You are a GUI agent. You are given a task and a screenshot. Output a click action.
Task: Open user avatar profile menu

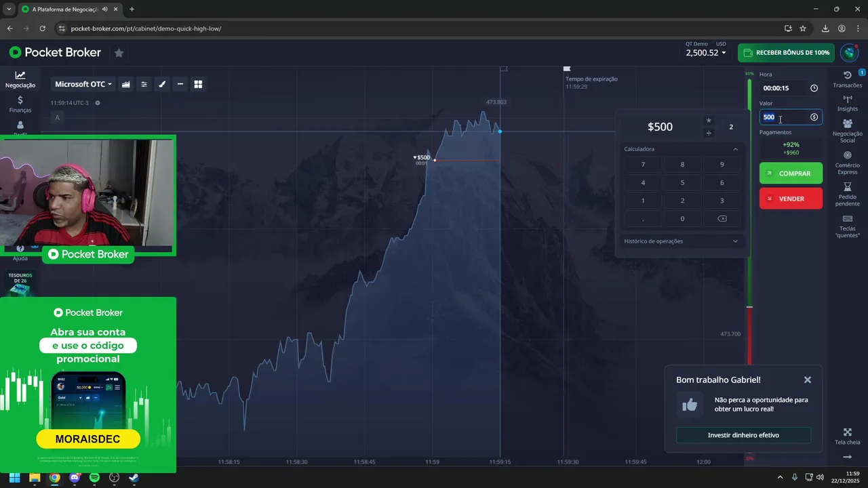click(x=849, y=53)
